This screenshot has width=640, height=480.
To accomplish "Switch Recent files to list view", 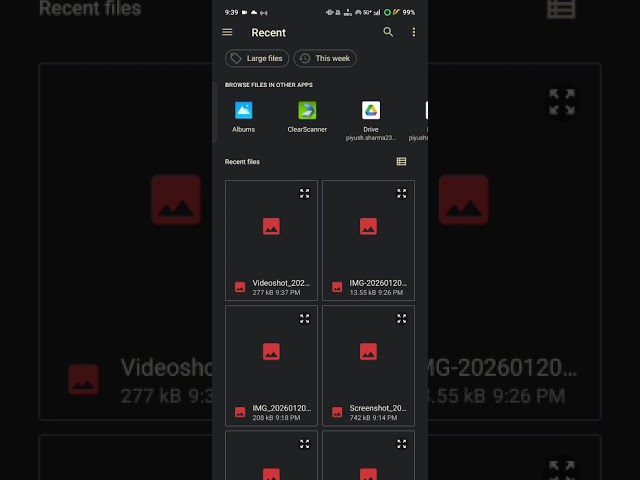I will pyautogui.click(x=401, y=162).
